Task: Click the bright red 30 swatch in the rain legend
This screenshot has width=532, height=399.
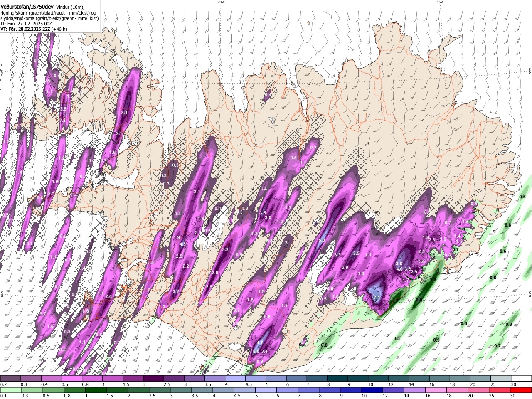Action: (520, 390)
